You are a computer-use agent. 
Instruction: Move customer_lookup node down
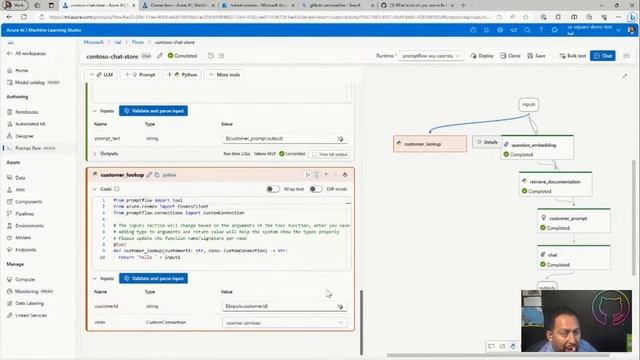(x=336, y=175)
